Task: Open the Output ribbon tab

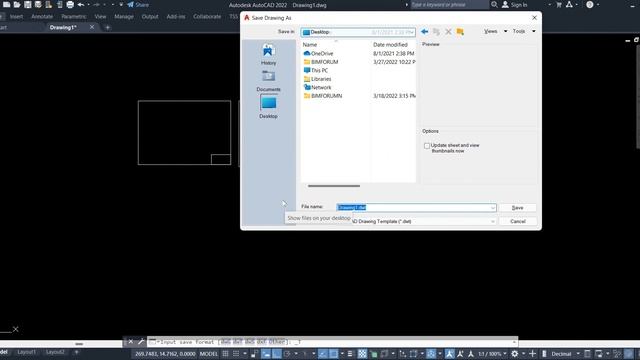Action: pyautogui.click(x=150, y=17)
